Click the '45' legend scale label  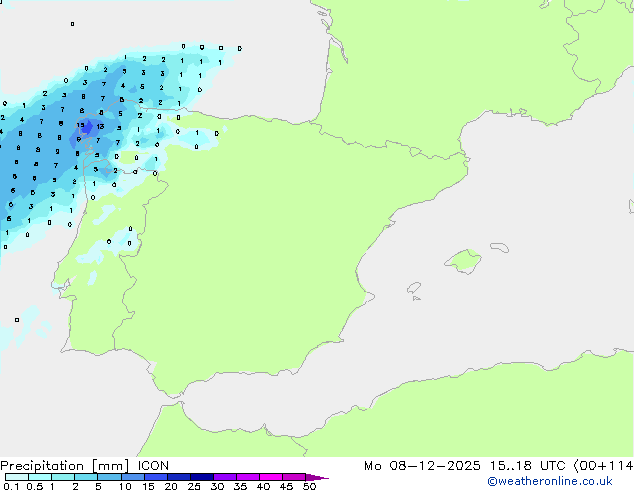coord(286,486)
